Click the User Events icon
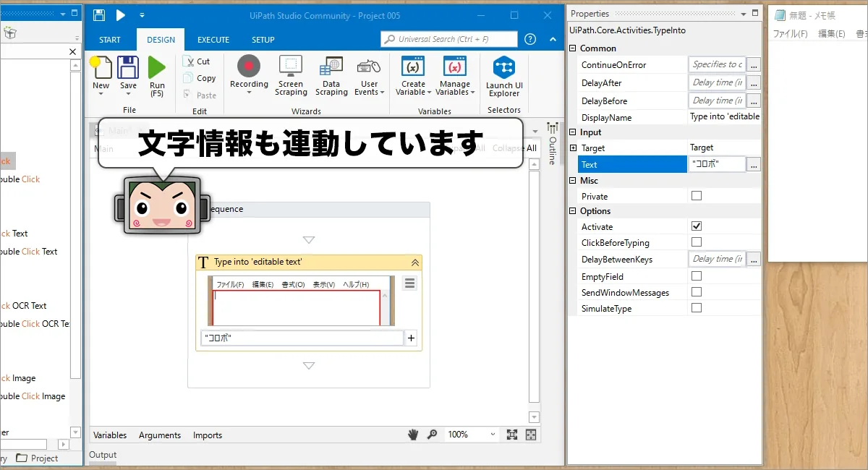 coord(369,67)
